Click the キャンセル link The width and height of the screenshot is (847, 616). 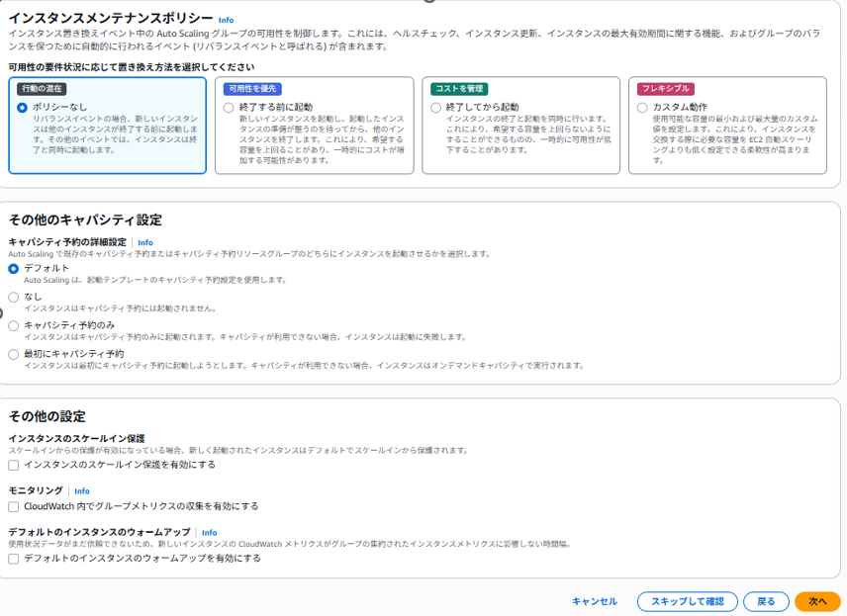(594, 600)
